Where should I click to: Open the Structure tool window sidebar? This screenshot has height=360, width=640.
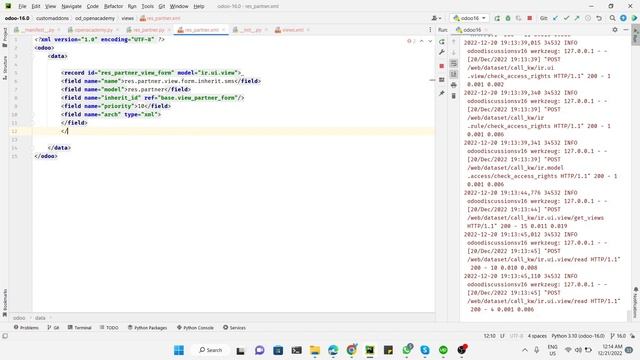4,67
